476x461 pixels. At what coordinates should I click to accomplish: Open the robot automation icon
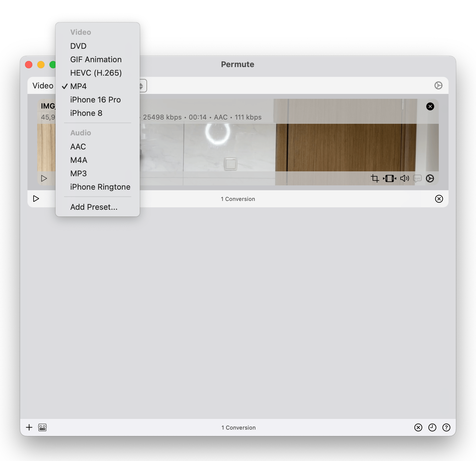coord(42,427)
